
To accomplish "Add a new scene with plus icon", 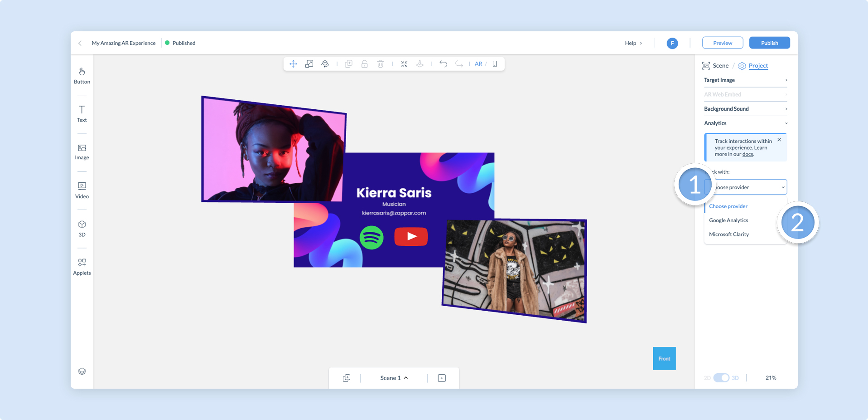I will tap(442, 378).
